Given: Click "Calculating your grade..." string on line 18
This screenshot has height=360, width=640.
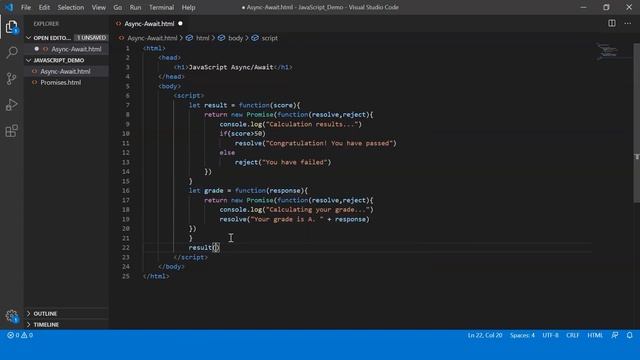Looking at the screenshot, I should pos(318,209).
